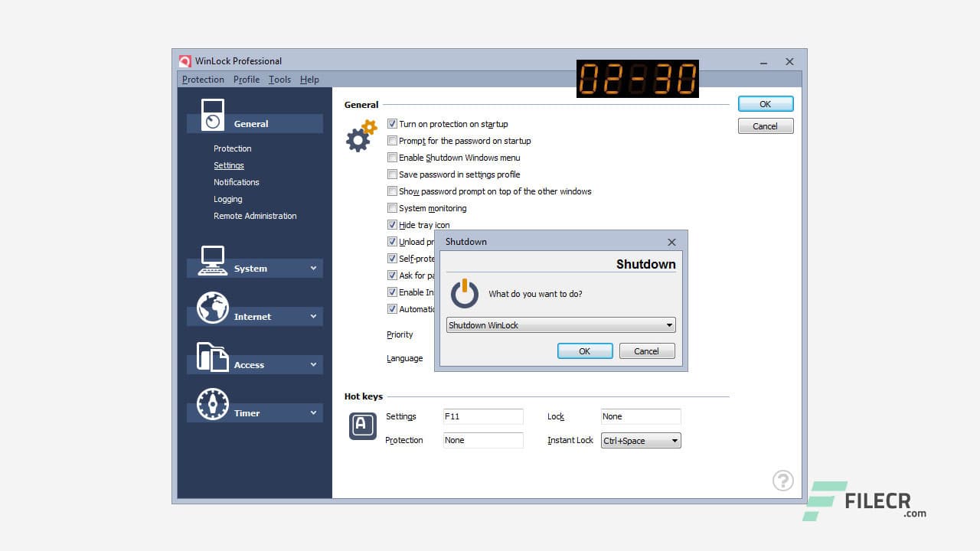Screen dimensions: 980x551
Task: Check Enable Shutdown Windows menu
Action: [x=392, y=158]
